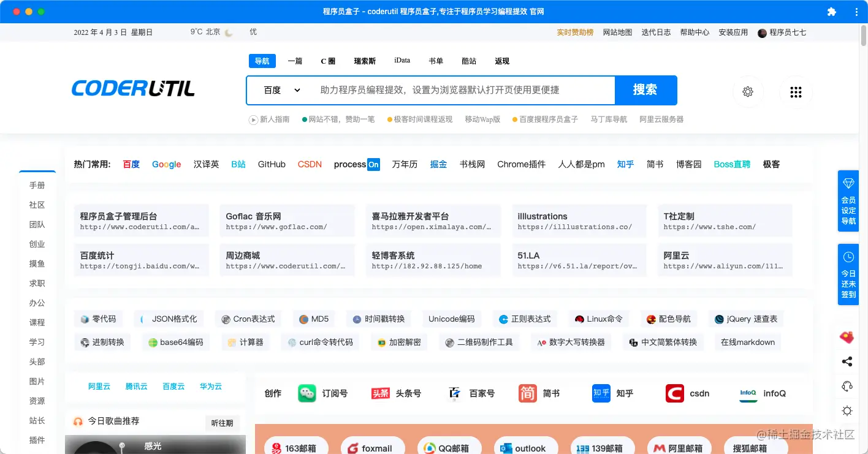The image size is (868, 454).
Task: Click the CODERUTIL logo
Action: pos(133,89)
